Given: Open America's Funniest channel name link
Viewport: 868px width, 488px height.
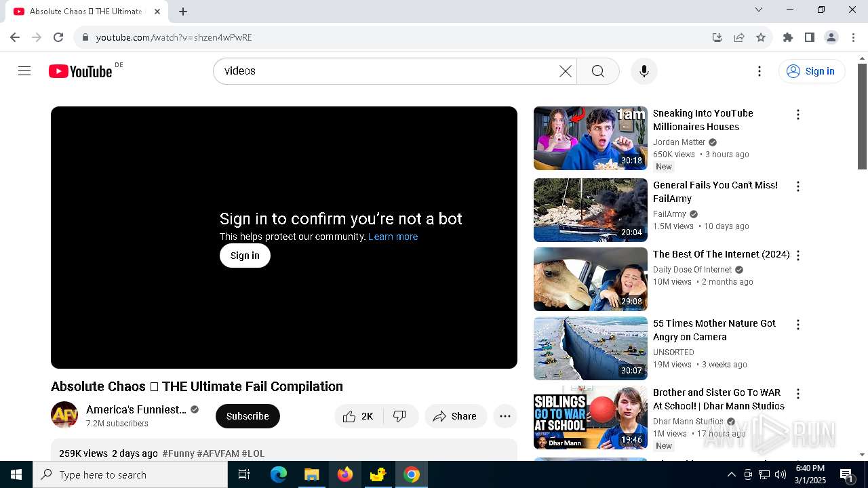Looking at the screenshot, I should point(136,409).
